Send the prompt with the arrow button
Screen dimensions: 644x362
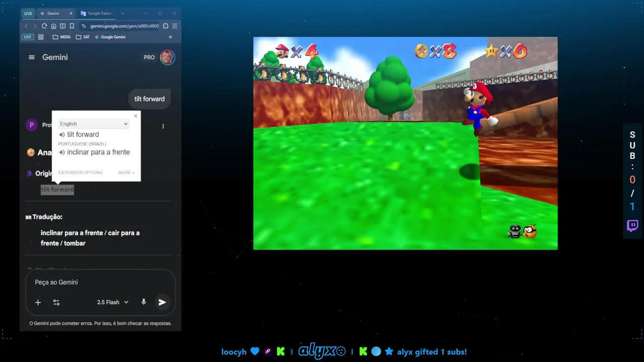[162, 302]
